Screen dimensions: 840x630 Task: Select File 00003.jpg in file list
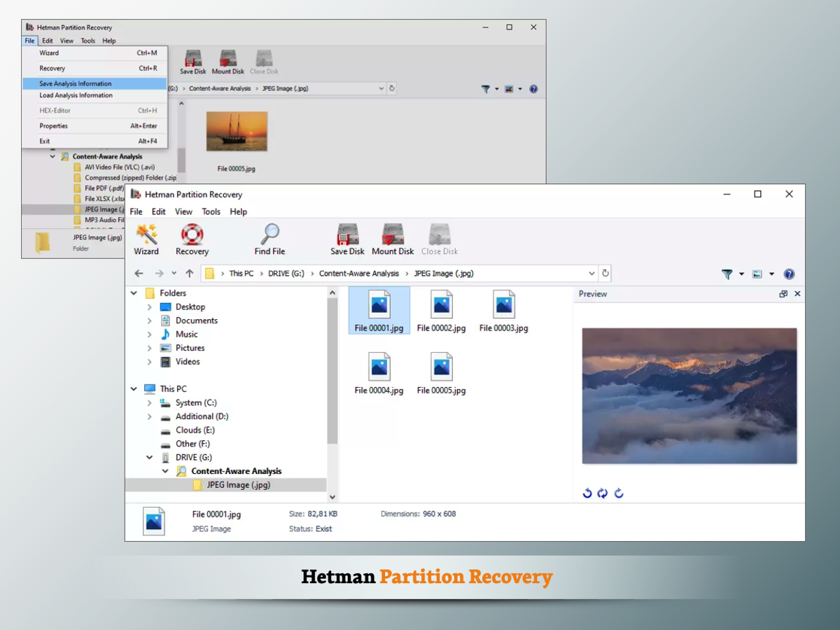[x=503, y=312]
